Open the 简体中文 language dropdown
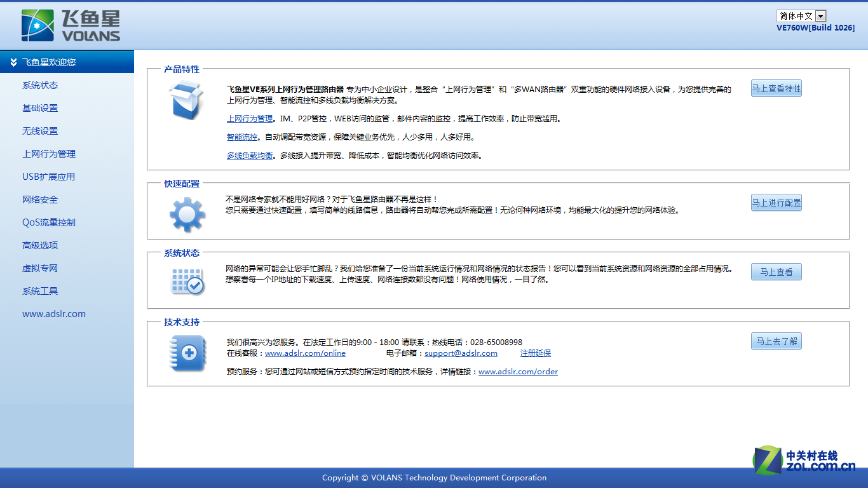 (801, 16)
